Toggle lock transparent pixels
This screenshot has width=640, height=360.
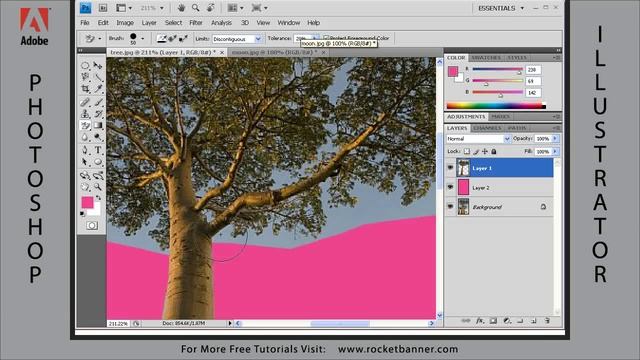click(467, 151)
